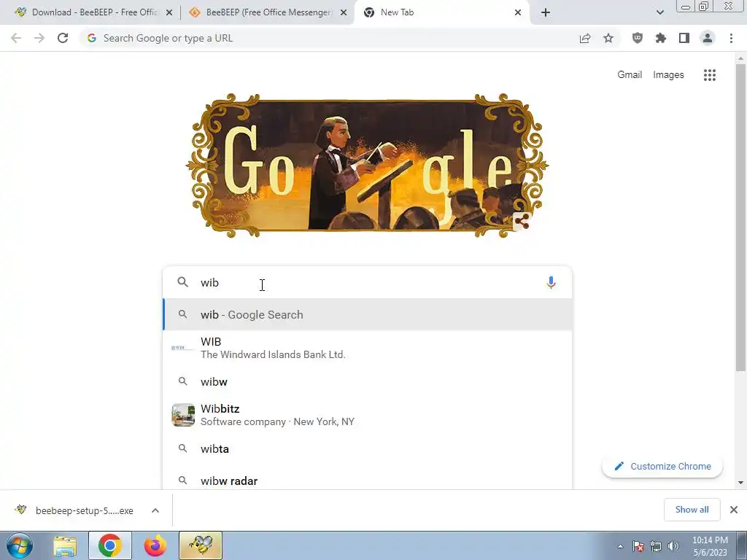Image resolution: width=747 pixels, height=560 pixels.
Task: Click the Google search box with 'wib'
Action: 367,282
